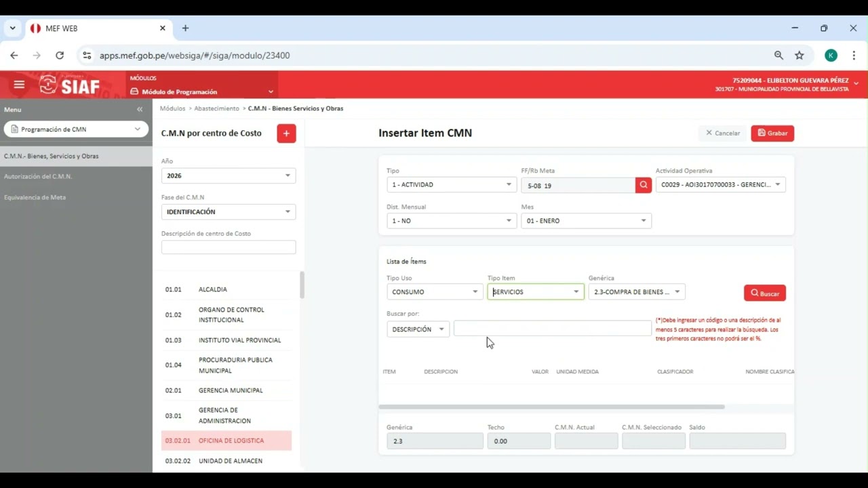The image size is (868, 488).
Task: Select 01.04 PROCURADURIA PUBLICA MUNICIPAL
Action: (x=226, y=365)
